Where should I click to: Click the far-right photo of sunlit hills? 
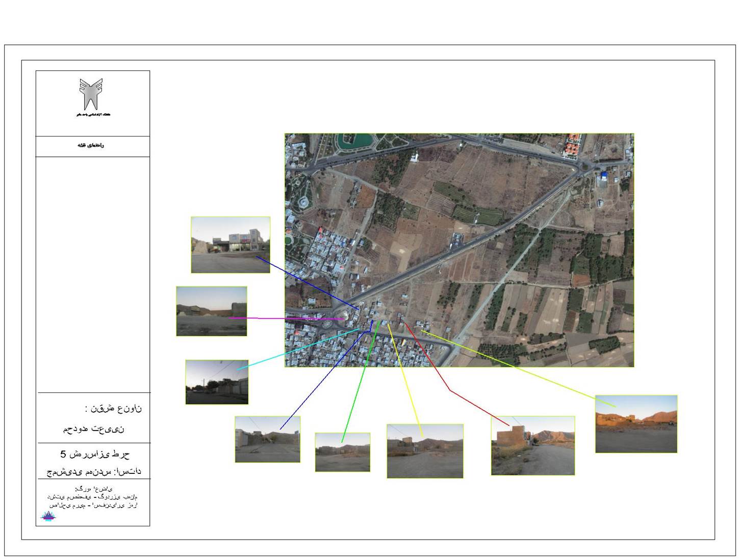[636, 424]
